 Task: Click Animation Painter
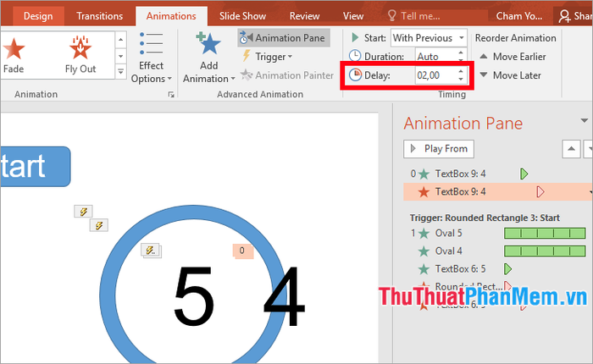(x=287, y=75)
